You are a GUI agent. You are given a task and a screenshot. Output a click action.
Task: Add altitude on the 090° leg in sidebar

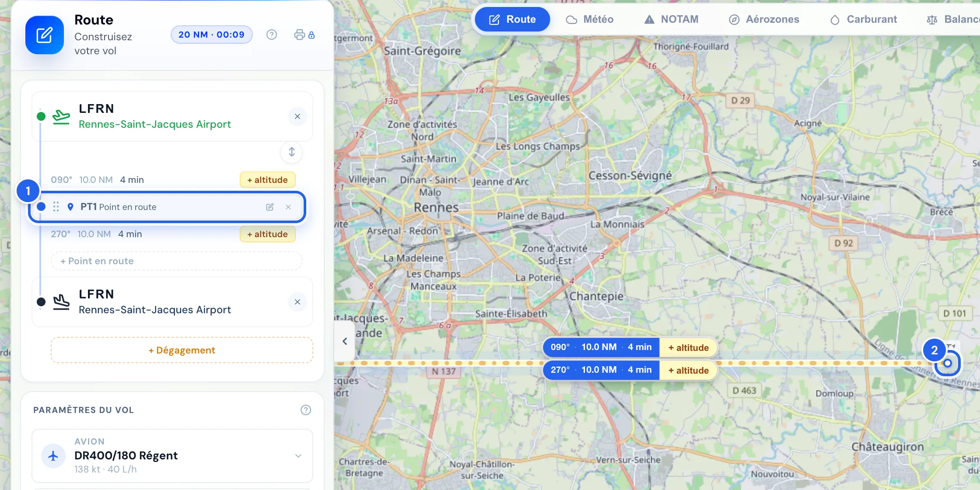[x=268, y=180]
